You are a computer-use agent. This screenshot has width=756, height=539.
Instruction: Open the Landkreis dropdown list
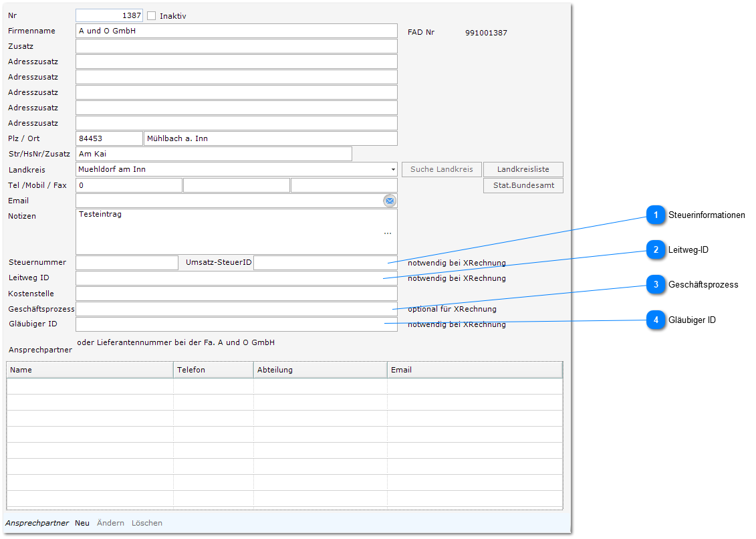tap(392, 169)
